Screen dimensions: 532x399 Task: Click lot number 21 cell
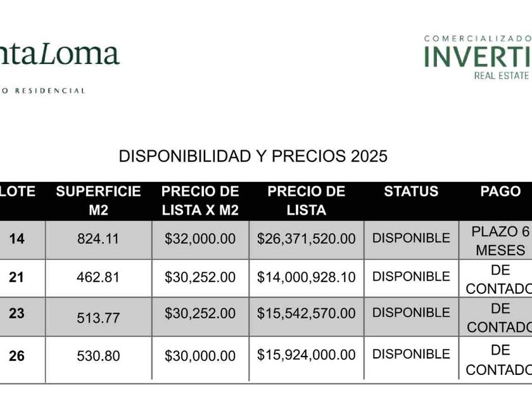click(x=17, y=277)
